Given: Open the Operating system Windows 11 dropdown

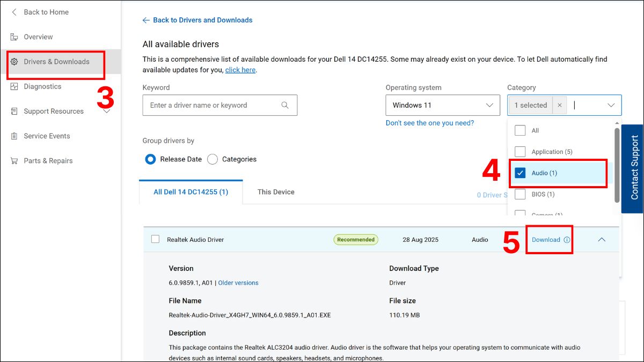Looking at the screenshot, I should point(443,105).
